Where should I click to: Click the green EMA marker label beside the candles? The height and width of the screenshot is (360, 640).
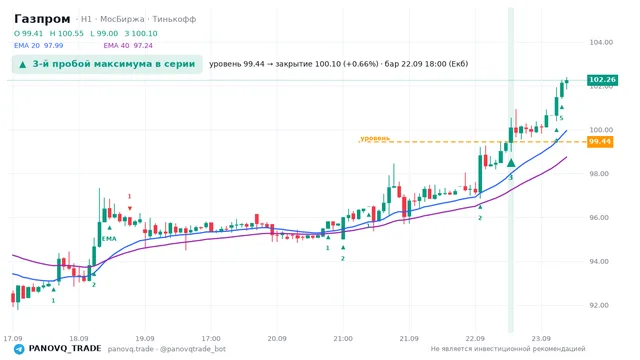click(109, 239)
